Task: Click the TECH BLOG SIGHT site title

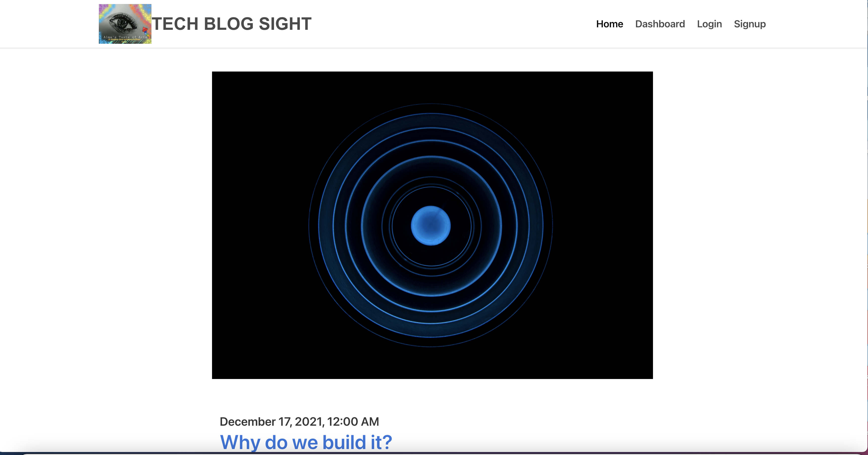Action: tap(231, 24)
